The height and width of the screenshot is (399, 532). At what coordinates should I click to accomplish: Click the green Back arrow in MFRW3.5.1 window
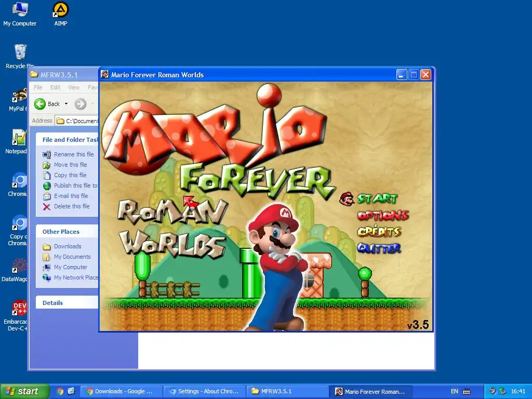[x=40, y=104]
